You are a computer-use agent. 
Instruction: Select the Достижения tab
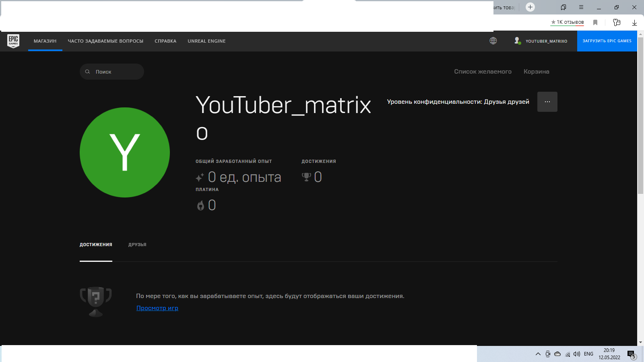click(96, 245)
